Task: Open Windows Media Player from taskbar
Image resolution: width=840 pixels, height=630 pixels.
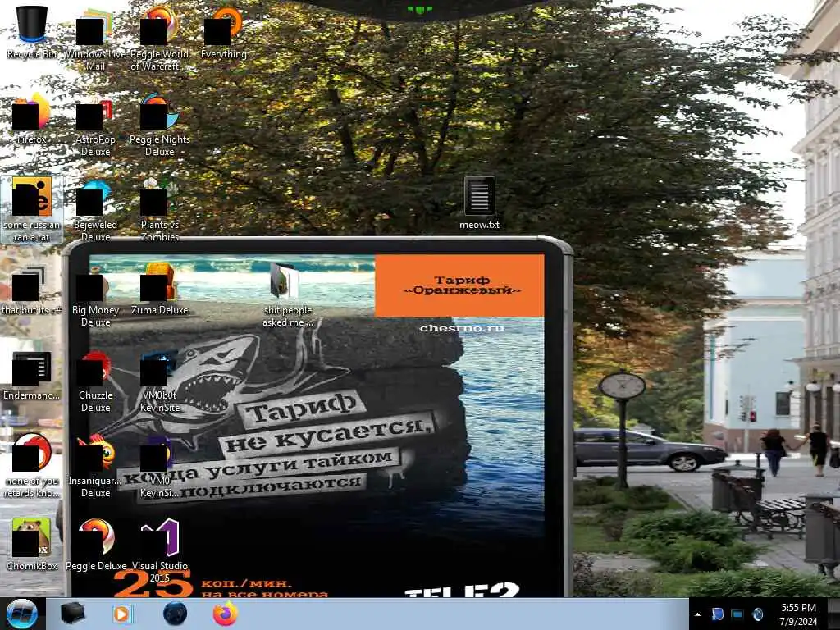Action: click(123, 614)
